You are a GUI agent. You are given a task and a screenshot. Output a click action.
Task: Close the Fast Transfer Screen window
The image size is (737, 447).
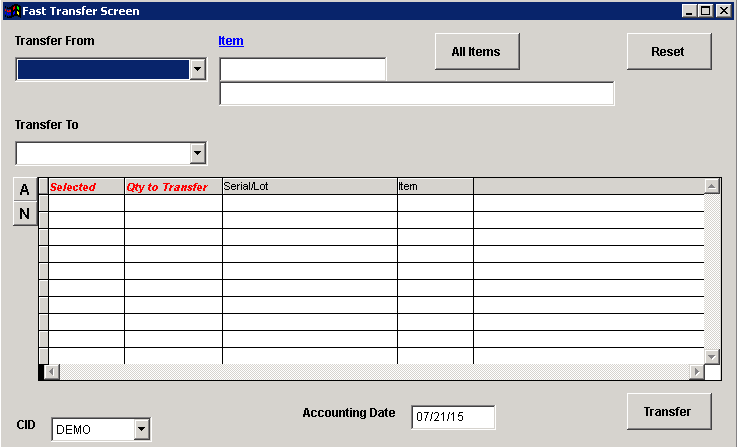tap(723, 11)
